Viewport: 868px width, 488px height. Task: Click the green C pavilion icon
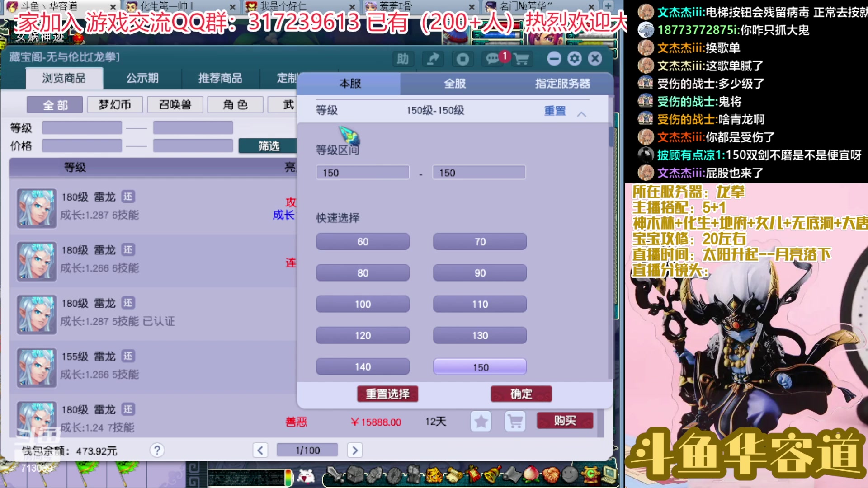click(590, 475)
